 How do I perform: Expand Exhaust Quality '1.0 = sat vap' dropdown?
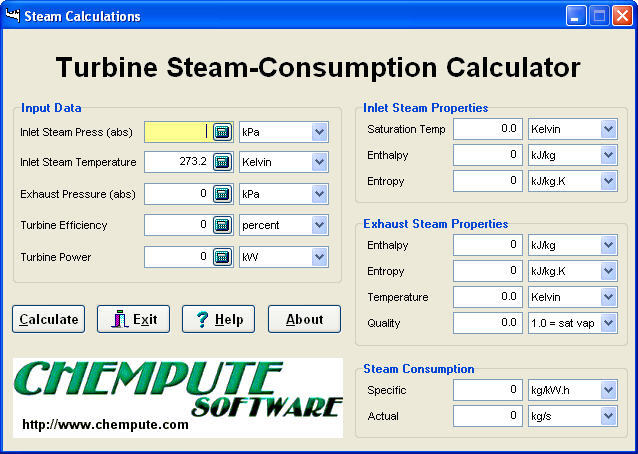pyautogui.click(x=608, y=323)
